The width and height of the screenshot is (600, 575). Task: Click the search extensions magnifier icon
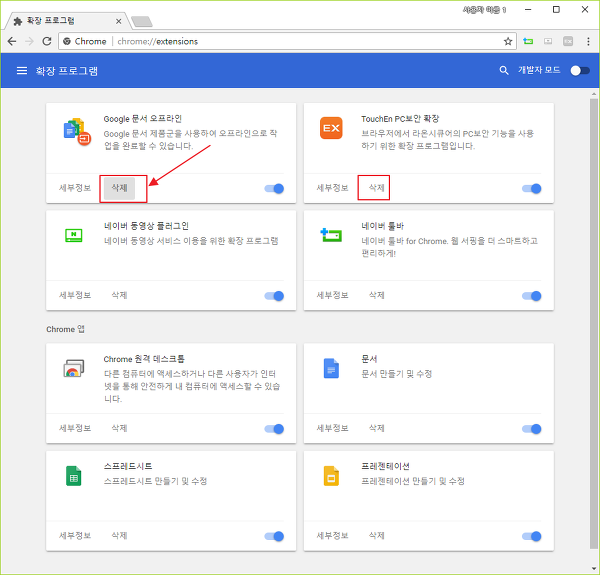coord(504,70)
